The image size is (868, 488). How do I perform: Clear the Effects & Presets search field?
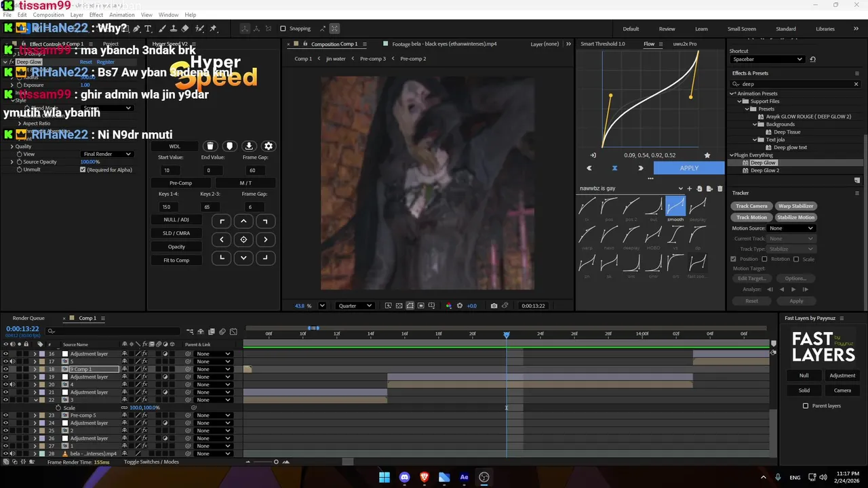point(856,84)
